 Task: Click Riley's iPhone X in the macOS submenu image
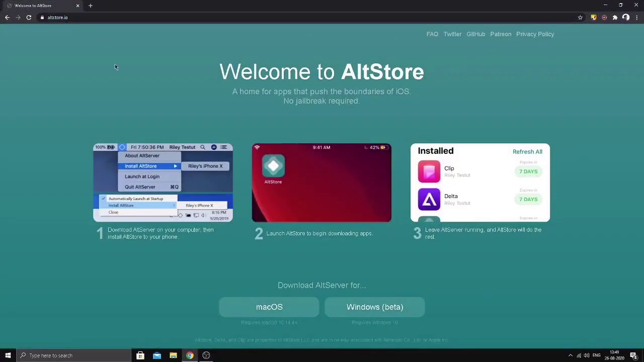(x=205, y=166)
